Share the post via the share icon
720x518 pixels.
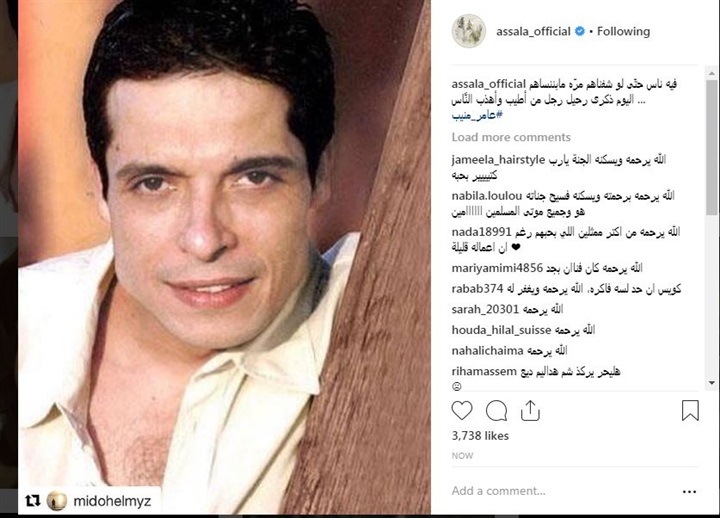pyautogui.click(x=530, y=411)
